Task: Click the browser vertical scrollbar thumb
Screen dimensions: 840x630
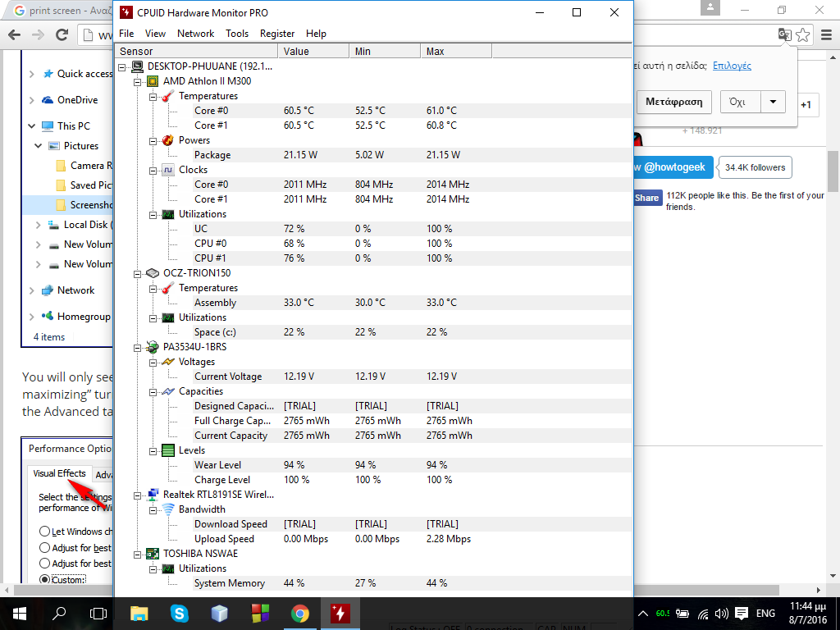Action: pyautogui.click(x=833, y=171)
